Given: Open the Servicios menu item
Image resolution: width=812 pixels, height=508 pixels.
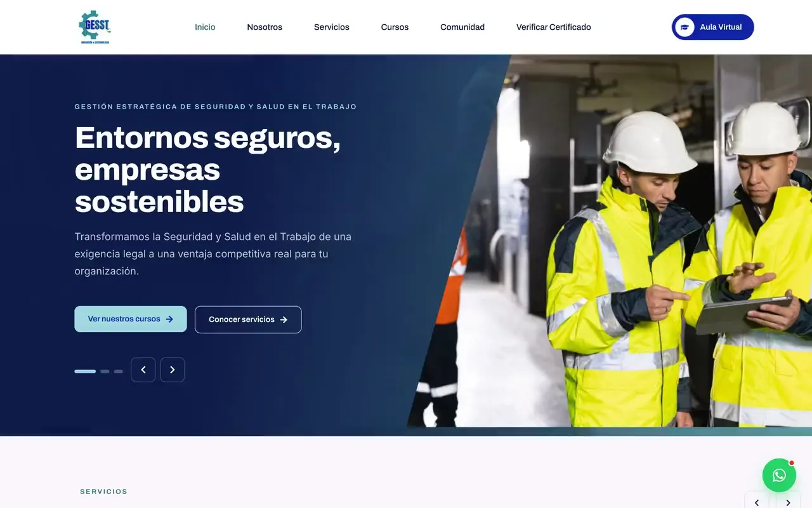Looking at the screenshot, I should click(332, 27).
